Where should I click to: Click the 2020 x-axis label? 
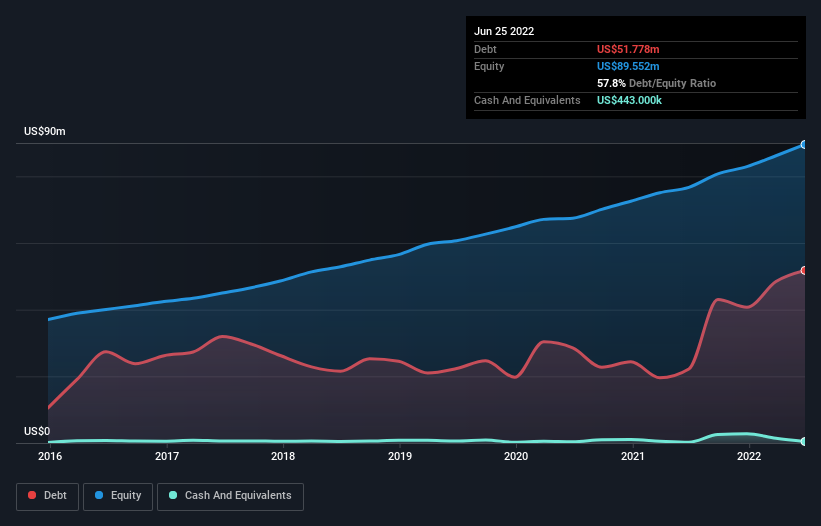coord(516,456)
